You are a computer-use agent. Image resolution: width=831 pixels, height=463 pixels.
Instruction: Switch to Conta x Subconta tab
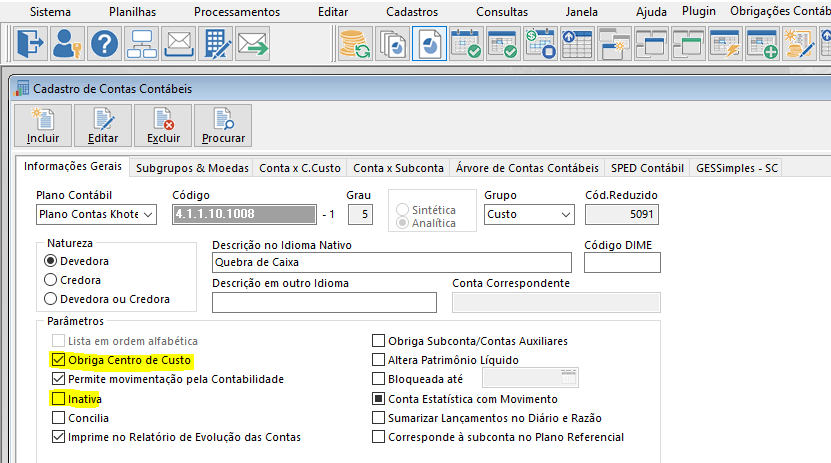(399, 168)
